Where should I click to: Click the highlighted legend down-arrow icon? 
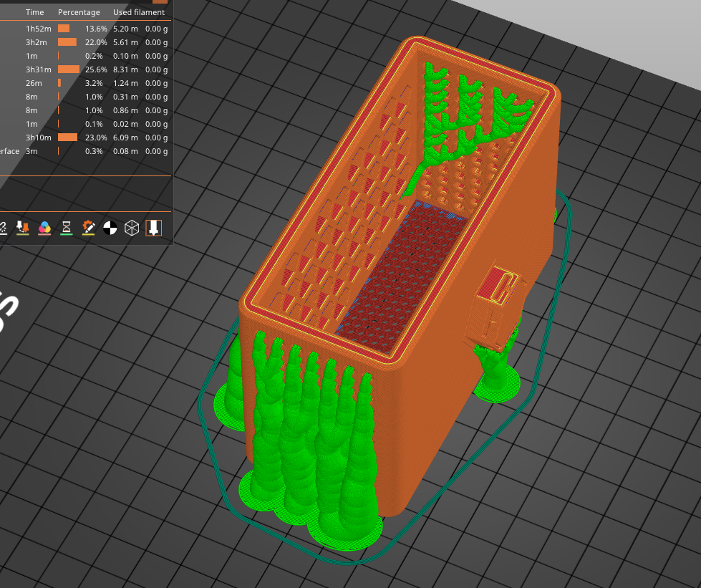tap(154, 228)
